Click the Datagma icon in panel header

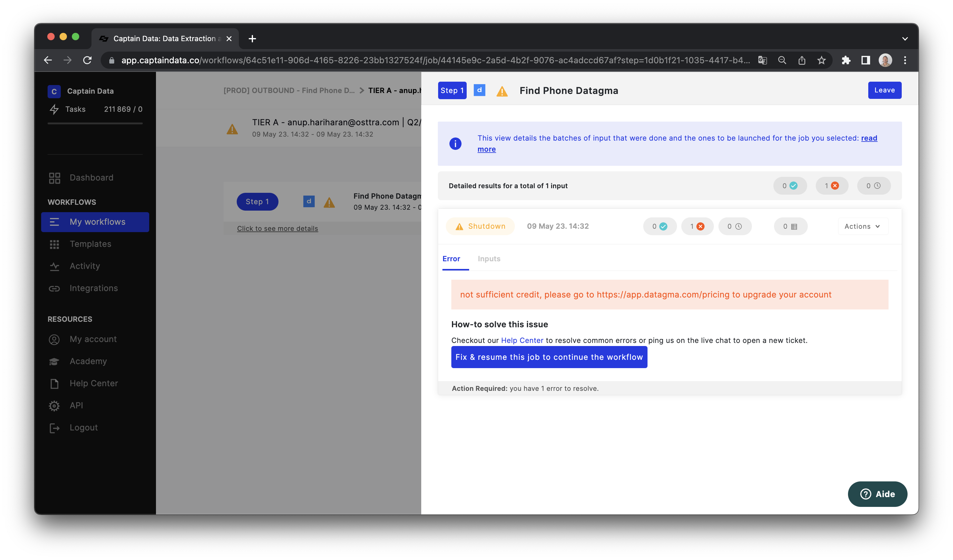[479, 90]
